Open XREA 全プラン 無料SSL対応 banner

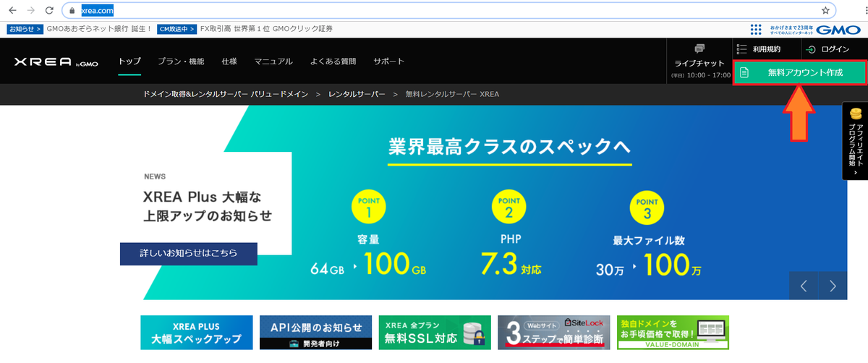(x=435, y=332)
